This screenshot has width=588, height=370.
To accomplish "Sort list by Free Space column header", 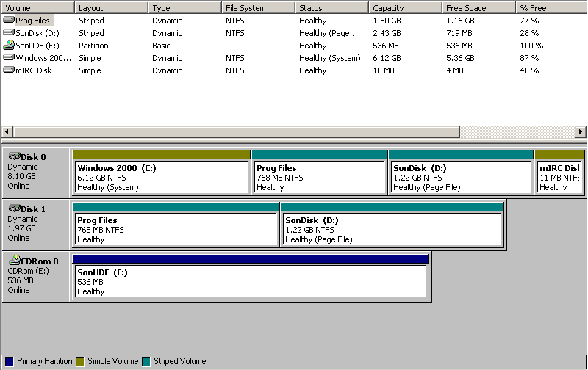I will [x=478, y=8].
